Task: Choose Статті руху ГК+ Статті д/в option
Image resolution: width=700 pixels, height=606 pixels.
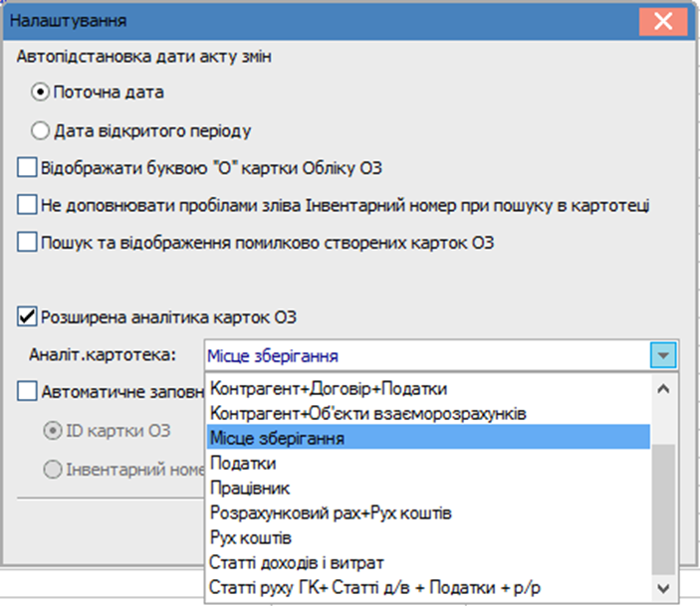Action: click(x=428, y=587)
